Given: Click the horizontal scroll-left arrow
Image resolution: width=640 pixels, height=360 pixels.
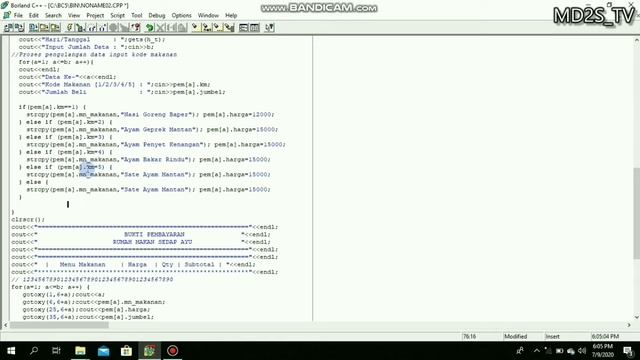Looking at the screenshot, I should pos(5,325).
